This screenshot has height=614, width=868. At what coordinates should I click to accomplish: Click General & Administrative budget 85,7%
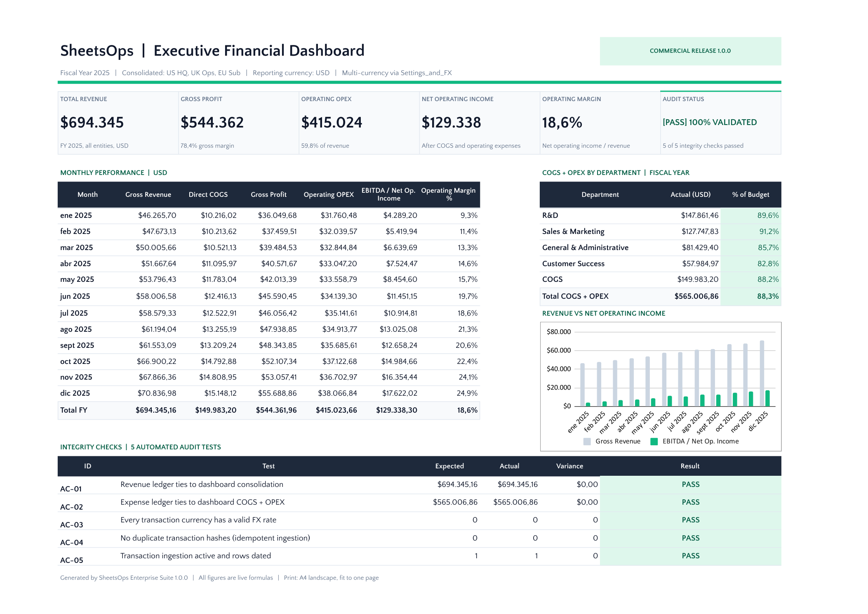(x=768, y=248)
